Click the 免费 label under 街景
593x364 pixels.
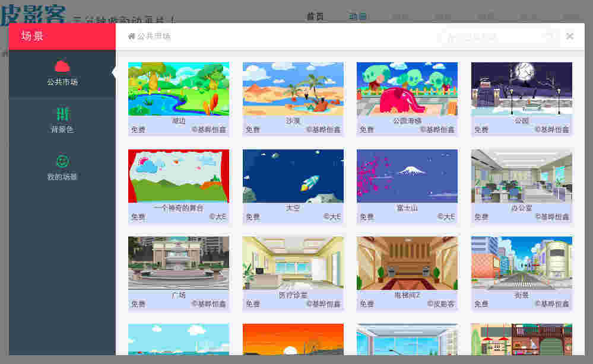pos(481,304)
